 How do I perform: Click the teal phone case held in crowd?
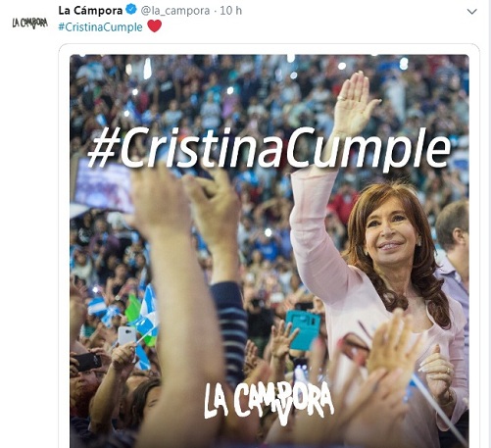303,330
